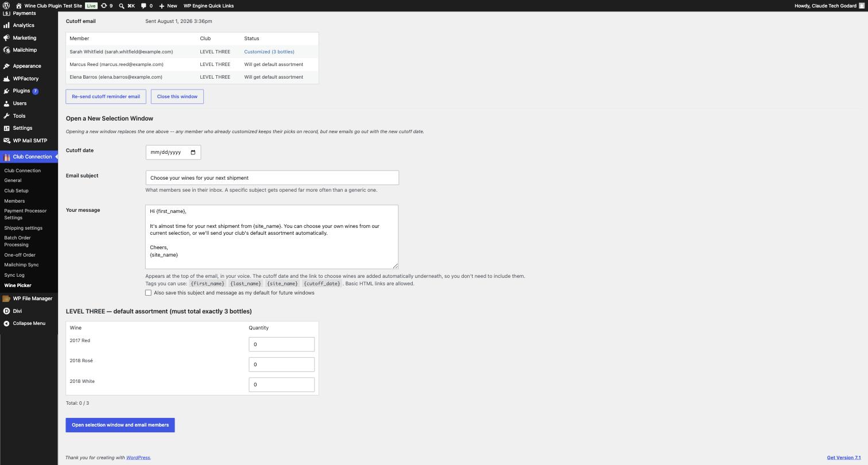Click the Divi logo icon
This screenshot has width=868, height=465.
6,311
